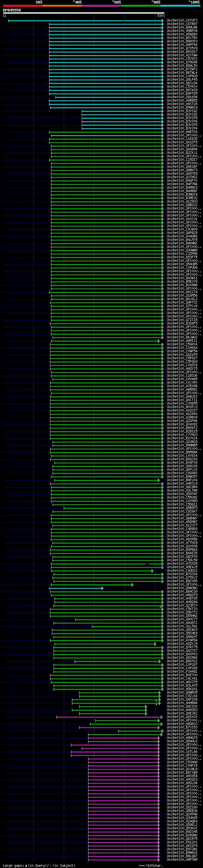Click the orange ~40% legend color bar

(62, 6)
